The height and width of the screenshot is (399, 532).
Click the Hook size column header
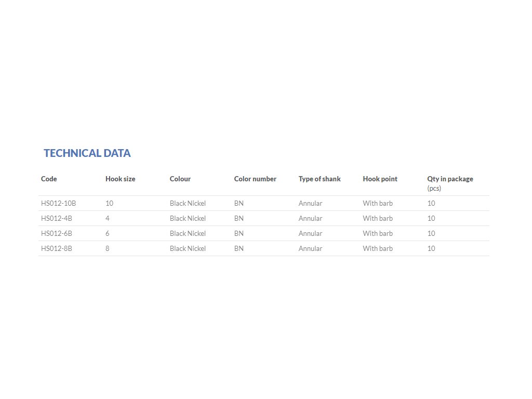pyautogui.click(x=120, y=179)
